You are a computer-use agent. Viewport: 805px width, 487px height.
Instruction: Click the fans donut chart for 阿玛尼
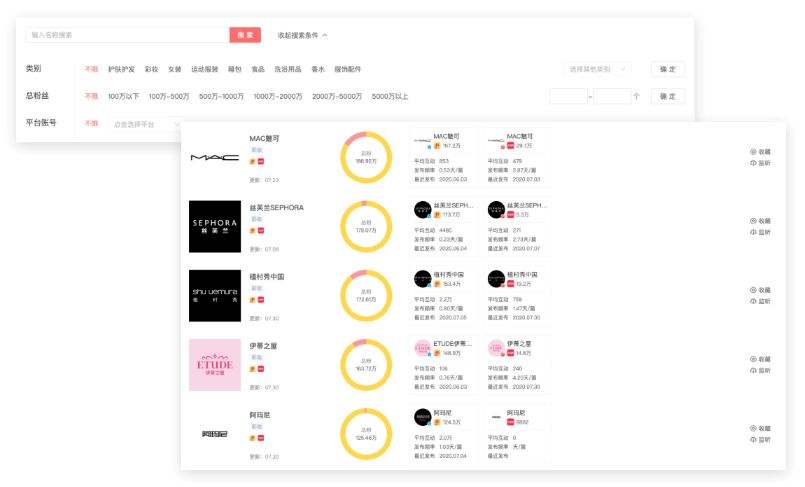[x=366, y=434]
